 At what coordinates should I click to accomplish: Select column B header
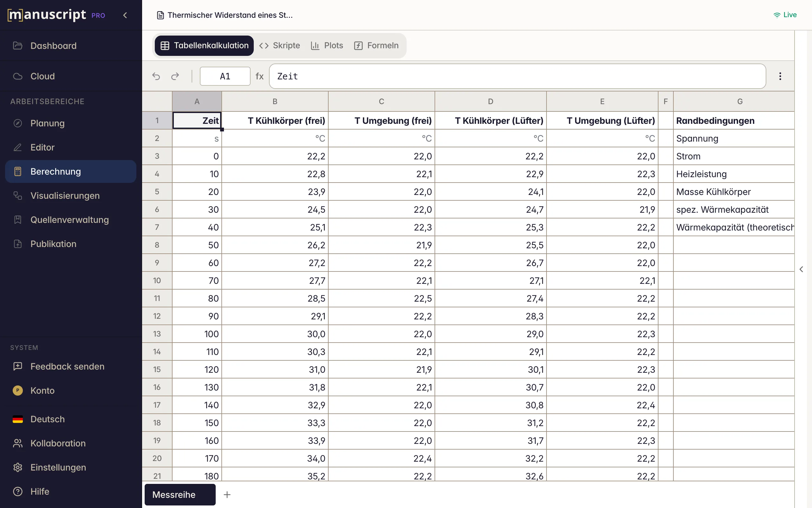click(275, 102)
